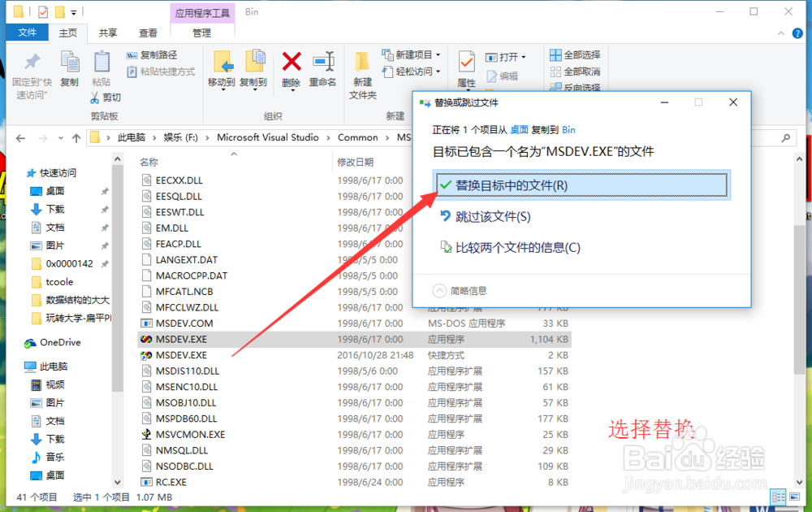The width and height of the screenshot is (812, 512).
Task: Open the Manage tab
Action: [x=202, y=33]
